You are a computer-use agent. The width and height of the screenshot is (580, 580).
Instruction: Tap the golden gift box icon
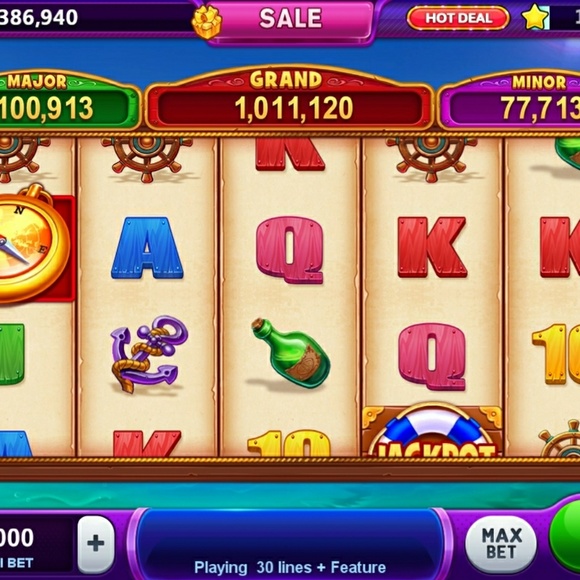point(207,21)
